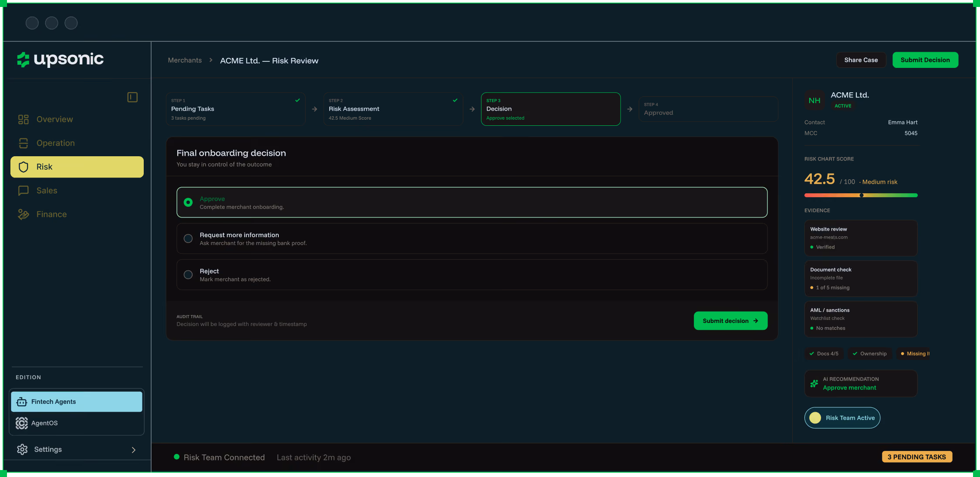Click the Submit decision arrow button
The image size is (980, 477).
click(x=731, y=321)
